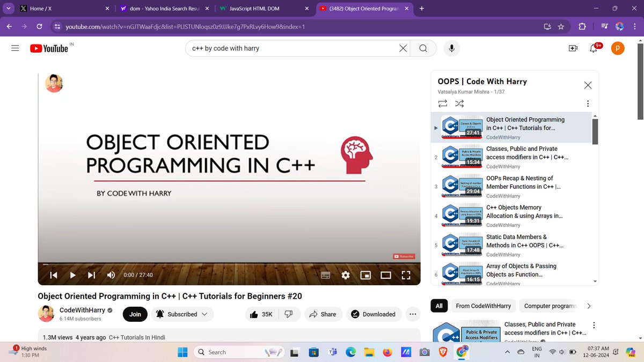Viewport: 644px width, 362px height.
Task: Click the playlist panel scrollbar
Action: pos(595,131)
